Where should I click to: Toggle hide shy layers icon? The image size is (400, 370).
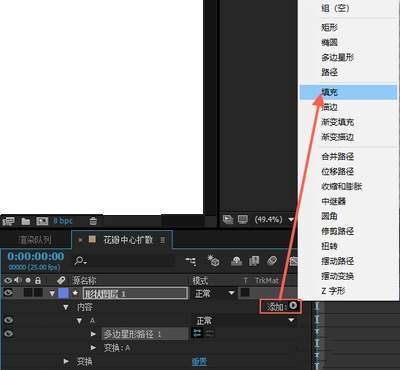pos(236,261)
